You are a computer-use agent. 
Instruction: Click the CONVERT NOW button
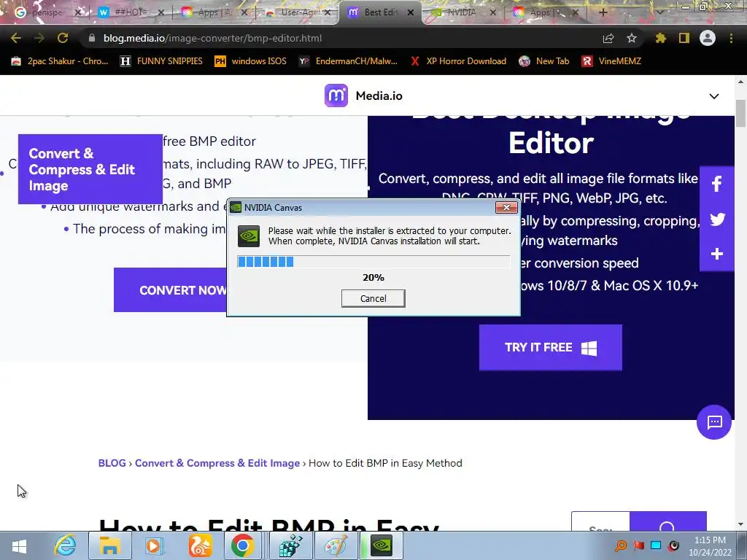pyautogui.click(x=171, y=290)
